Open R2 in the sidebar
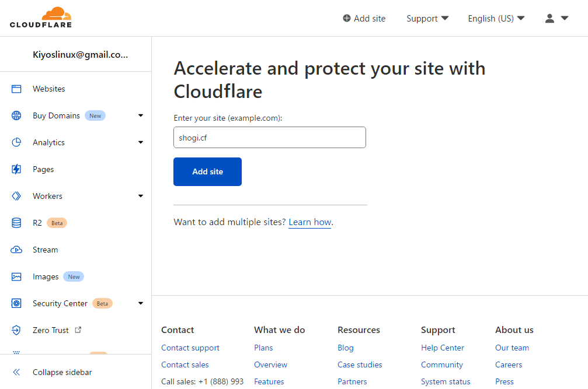 [37, 223]
